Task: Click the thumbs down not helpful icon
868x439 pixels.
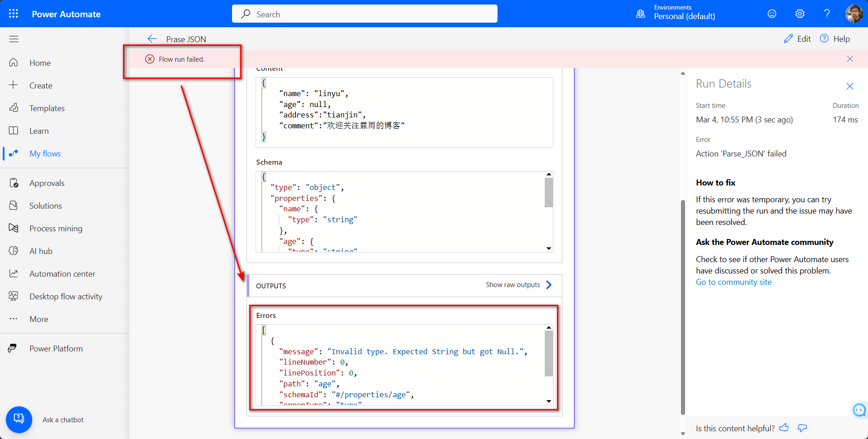Action: point(802,428)
